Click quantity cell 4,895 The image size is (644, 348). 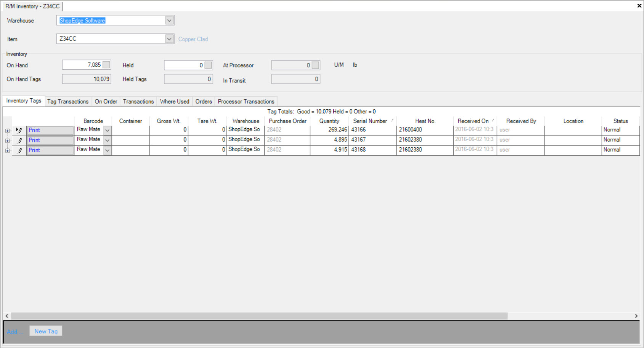point(329,140)
